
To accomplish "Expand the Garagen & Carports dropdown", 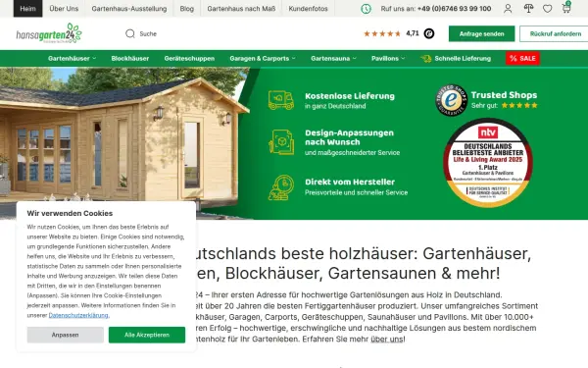I will (263, 58).
